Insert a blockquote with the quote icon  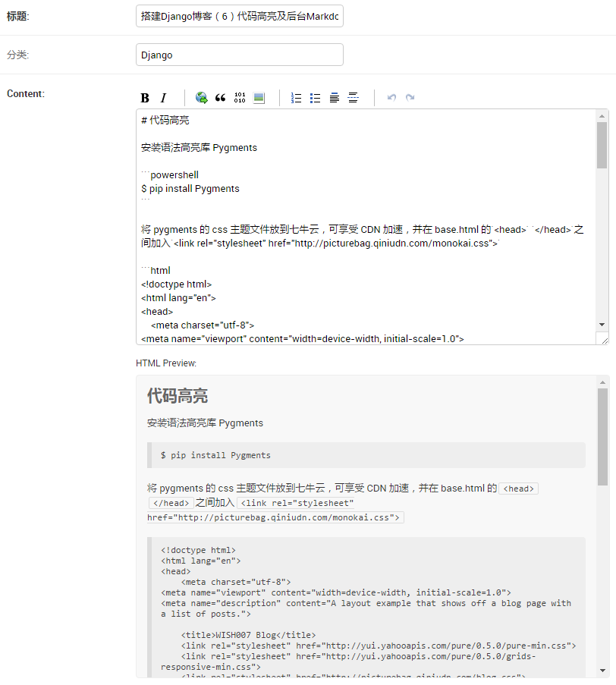pos(221,97)
